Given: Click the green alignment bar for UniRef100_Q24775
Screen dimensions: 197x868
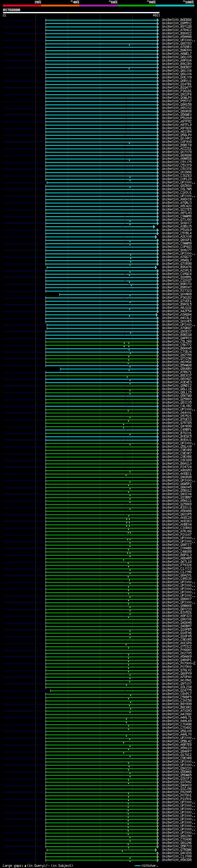Looking at the screenshot, I should [104, 690].
